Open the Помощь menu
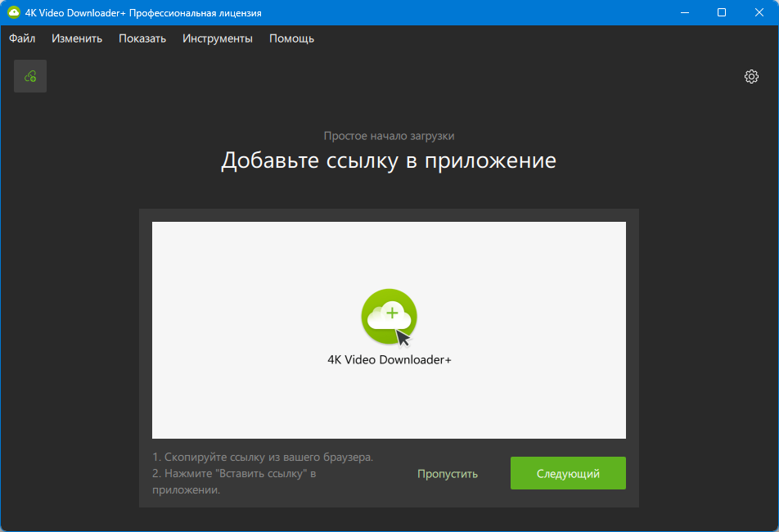The height and width of the screenshot is (532, 779). [x=291, y=38]
